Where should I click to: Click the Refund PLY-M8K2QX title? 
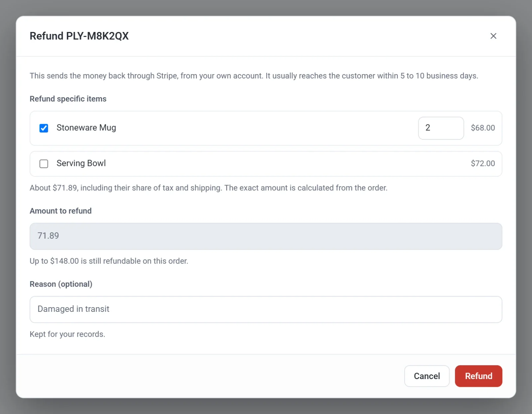(79, 36)
